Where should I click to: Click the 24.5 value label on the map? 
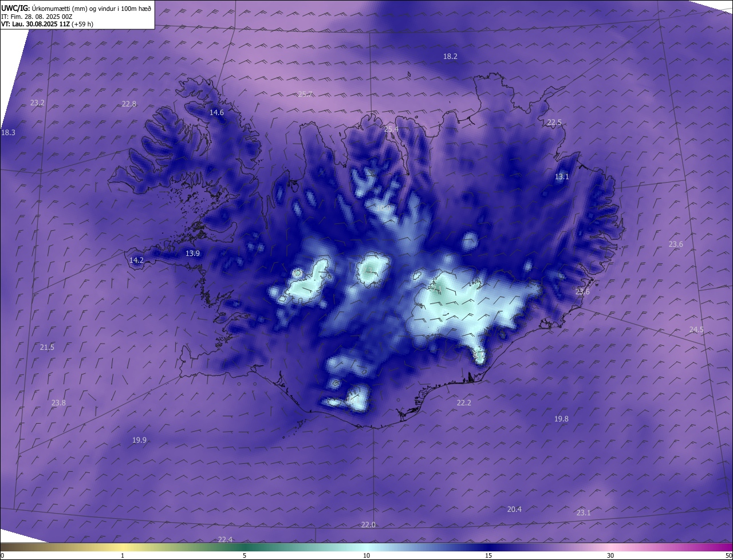(696, 329)
